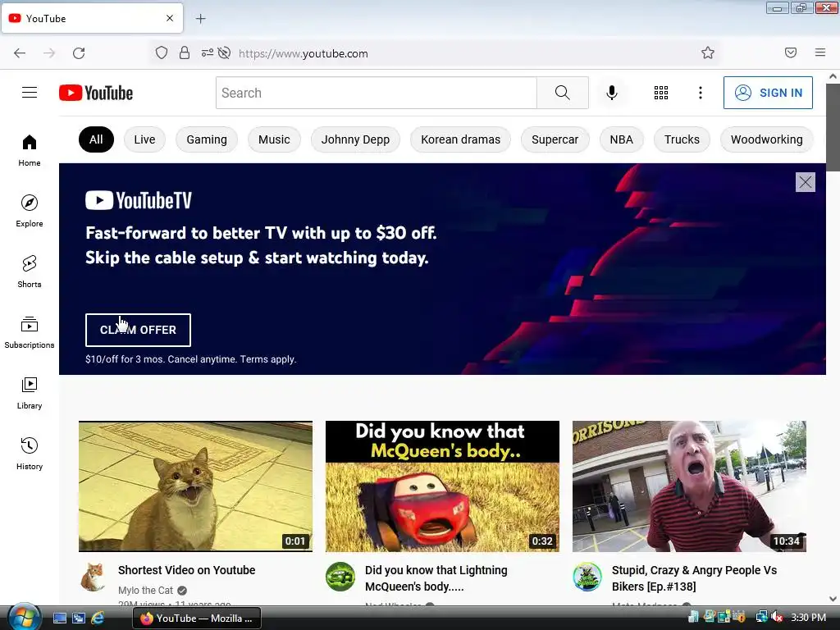Click the page scrollbar down arrow
The image size is (840, 630).
(x=833, y=599)
